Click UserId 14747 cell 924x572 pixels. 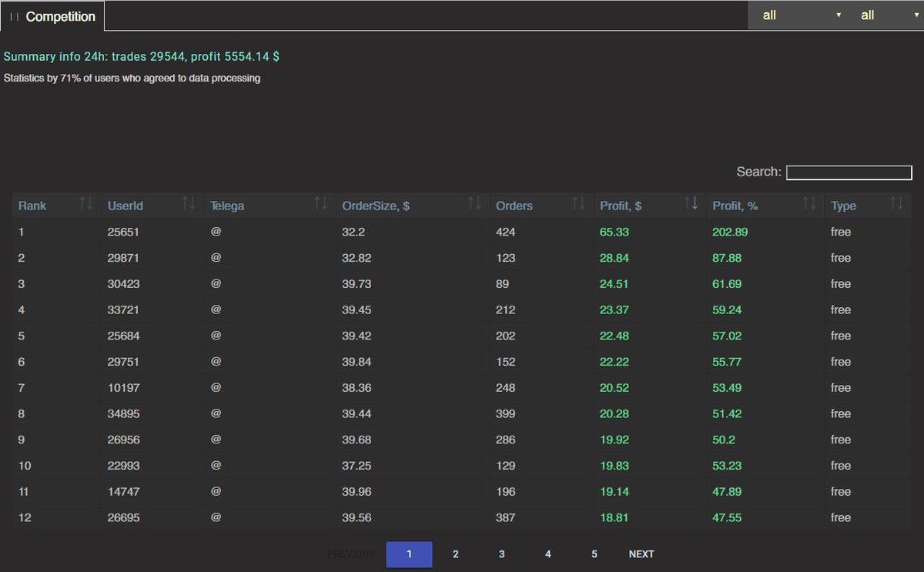tap(123, 491)
